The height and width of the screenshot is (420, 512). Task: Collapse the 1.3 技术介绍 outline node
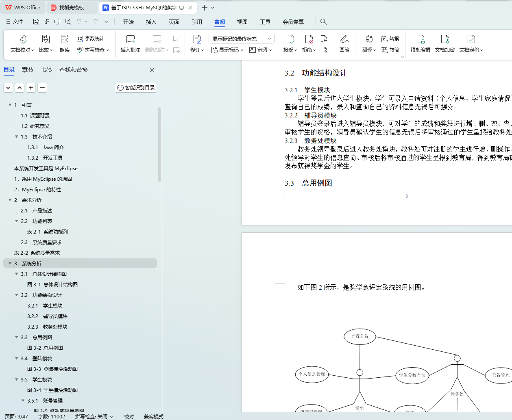point(16,136)
